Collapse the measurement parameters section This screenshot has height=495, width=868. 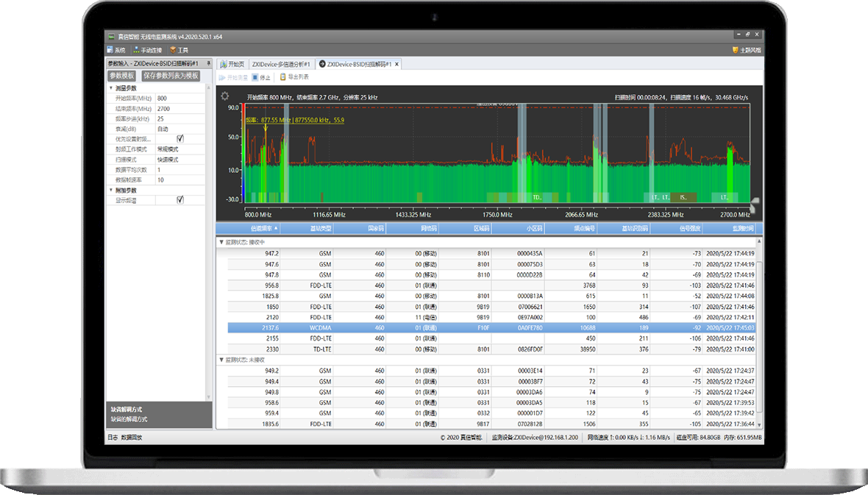(111, 88)
